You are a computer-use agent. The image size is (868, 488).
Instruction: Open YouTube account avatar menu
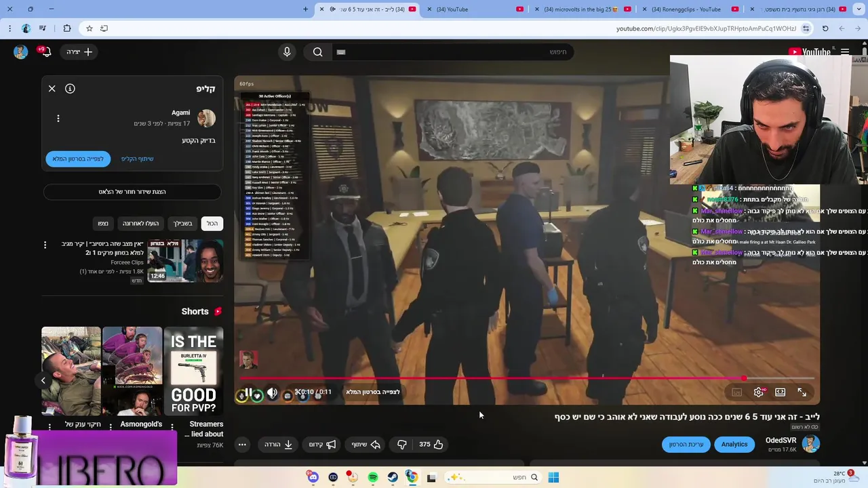pos(21,52)
